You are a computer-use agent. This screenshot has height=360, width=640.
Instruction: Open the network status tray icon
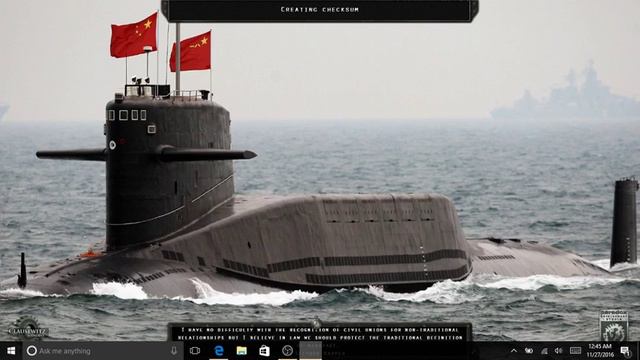pyautogui.click(x=544, y=351)
